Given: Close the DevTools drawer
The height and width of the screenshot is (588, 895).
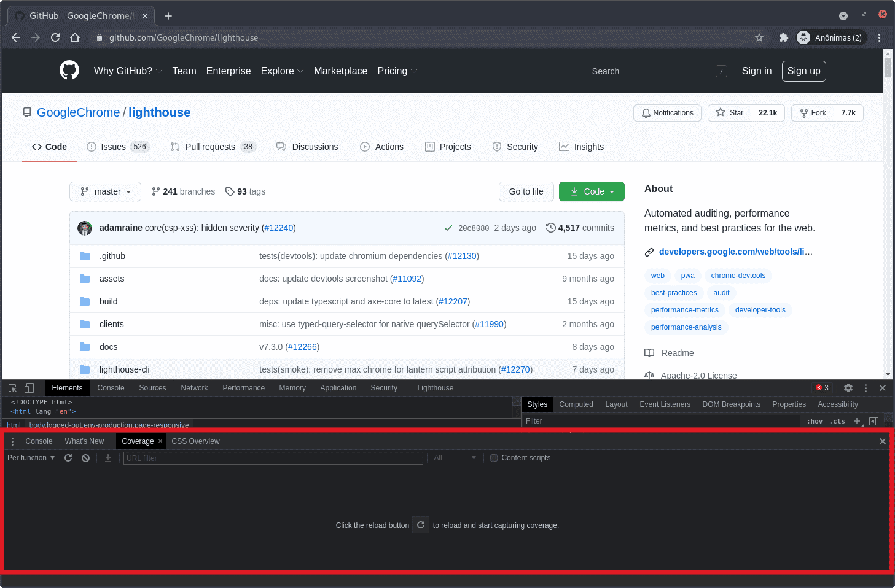Looking at the screenshot, I should tap(883, 441).
